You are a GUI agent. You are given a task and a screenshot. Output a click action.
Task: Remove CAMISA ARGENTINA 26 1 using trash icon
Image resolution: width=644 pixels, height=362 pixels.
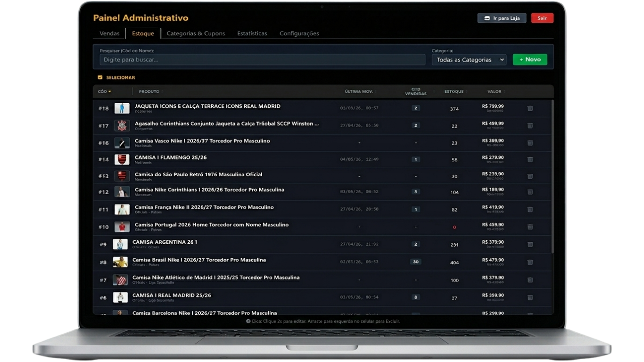[530, 245]
